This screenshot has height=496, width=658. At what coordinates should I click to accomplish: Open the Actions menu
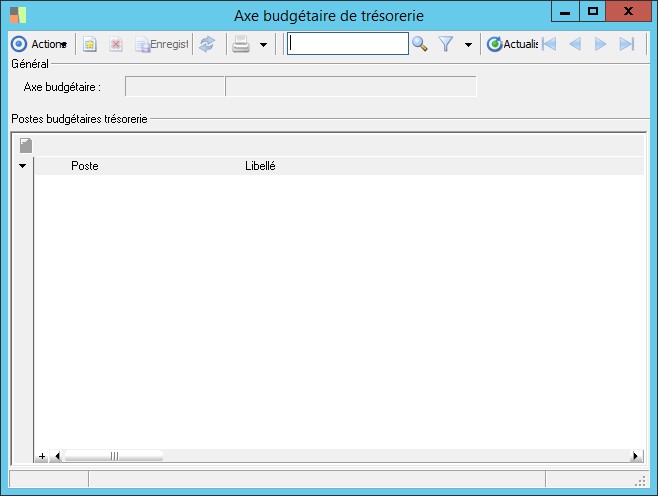click(x=39, y=44)
